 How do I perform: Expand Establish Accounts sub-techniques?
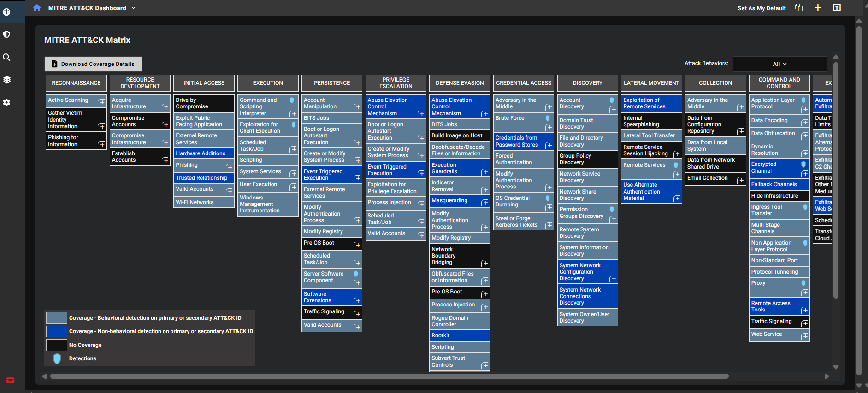tap(165, 161)
